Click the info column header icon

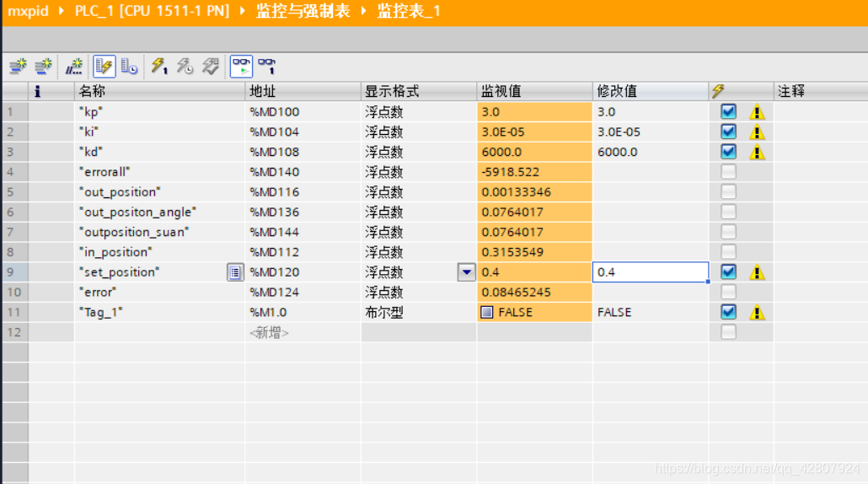pos(38,91)
